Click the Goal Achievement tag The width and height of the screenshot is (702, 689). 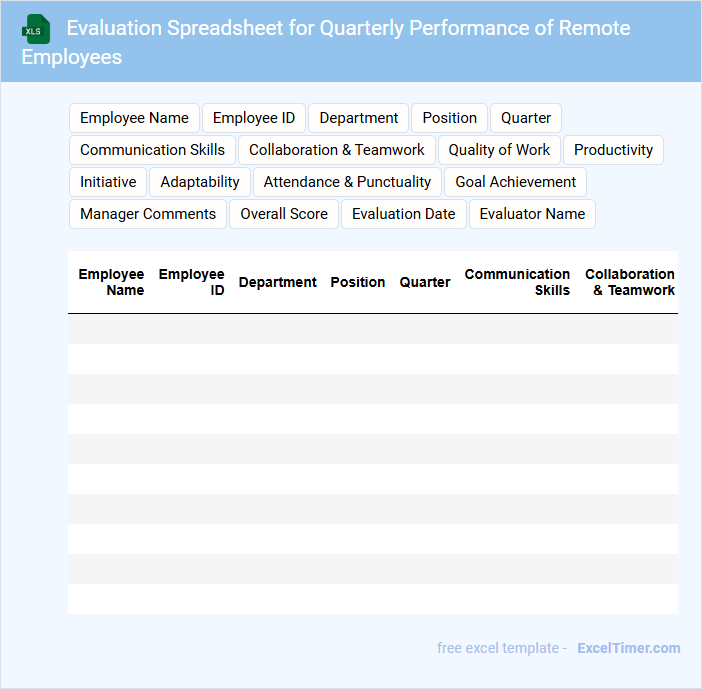[x=515, y=182]
